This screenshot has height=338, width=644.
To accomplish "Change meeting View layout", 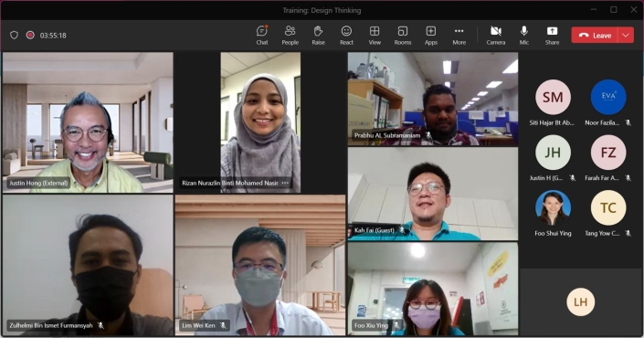I will pyautogui.click(x=375, y=36).
